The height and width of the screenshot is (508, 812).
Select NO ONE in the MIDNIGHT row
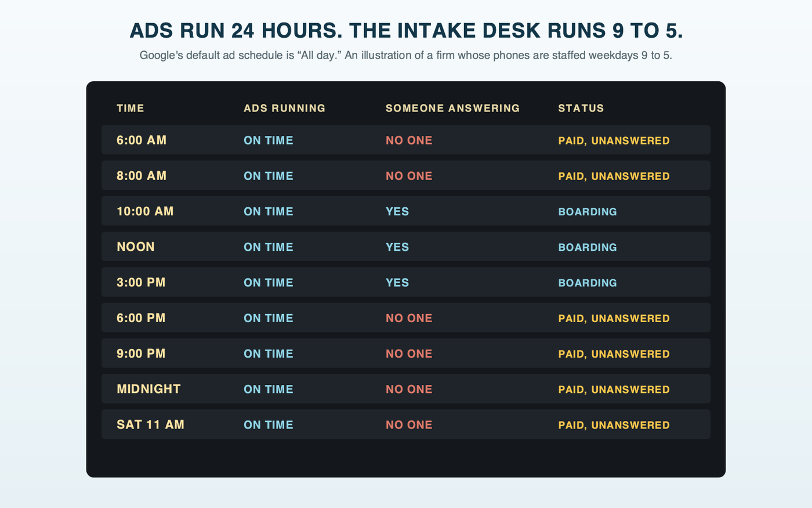[x=409, y=389]
